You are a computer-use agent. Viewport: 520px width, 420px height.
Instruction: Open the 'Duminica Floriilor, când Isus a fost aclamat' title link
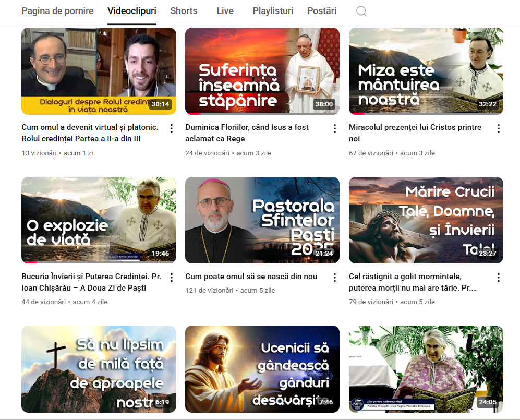[247, 133]
